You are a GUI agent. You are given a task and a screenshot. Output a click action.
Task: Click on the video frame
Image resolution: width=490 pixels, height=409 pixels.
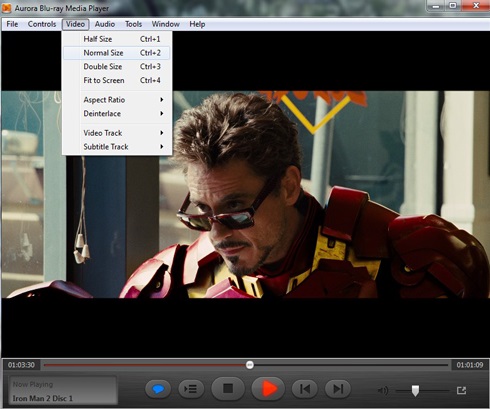(245, 194)
